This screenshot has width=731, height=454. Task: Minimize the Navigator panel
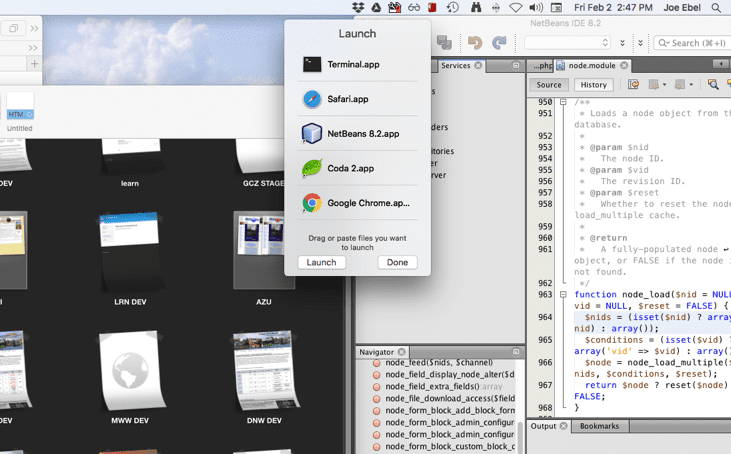pos(516,351)
